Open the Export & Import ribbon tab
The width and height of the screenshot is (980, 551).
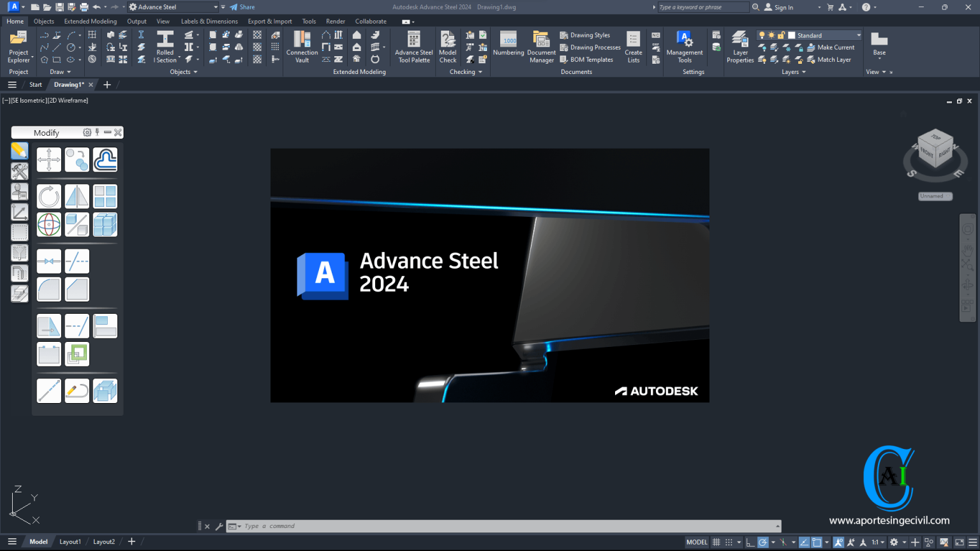coord(270,21)
